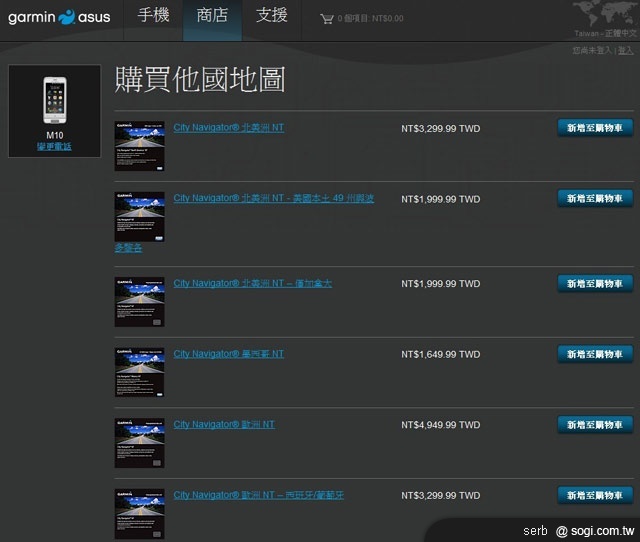
Task: Click the price NT$4,949.99 TWD
Action: coord(440,425)
